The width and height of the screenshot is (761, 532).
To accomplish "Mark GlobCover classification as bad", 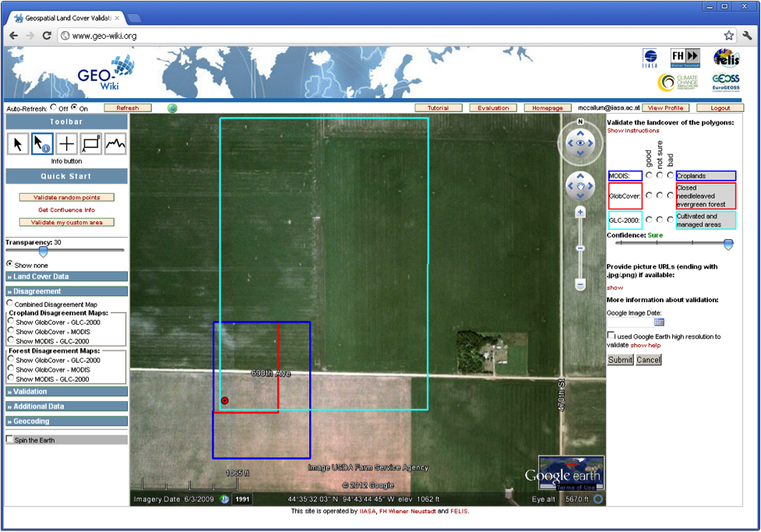I will coord(670,196).
